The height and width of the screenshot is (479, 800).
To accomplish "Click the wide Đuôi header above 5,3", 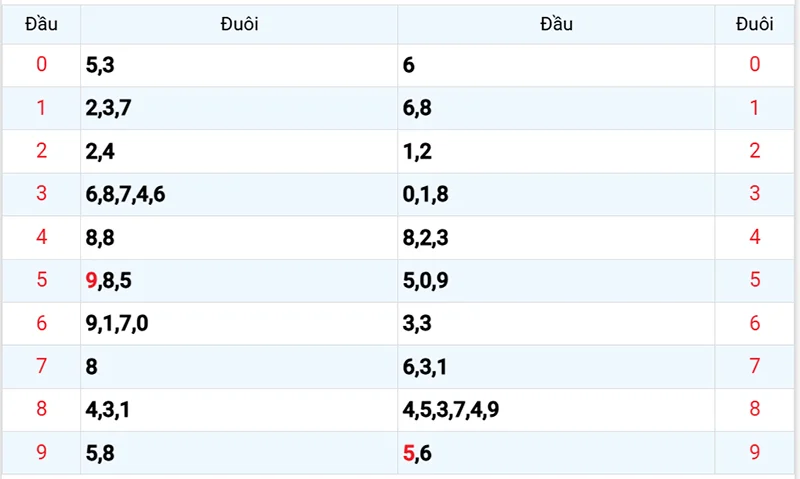I will pos(239,24).
